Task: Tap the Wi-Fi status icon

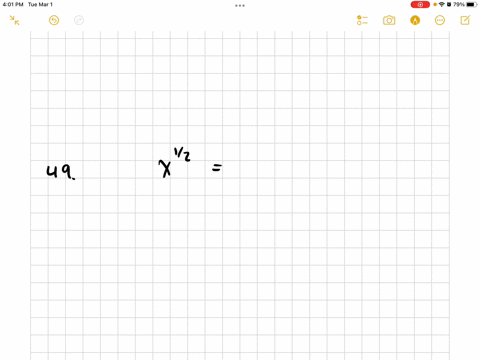Action: point(442,5)
